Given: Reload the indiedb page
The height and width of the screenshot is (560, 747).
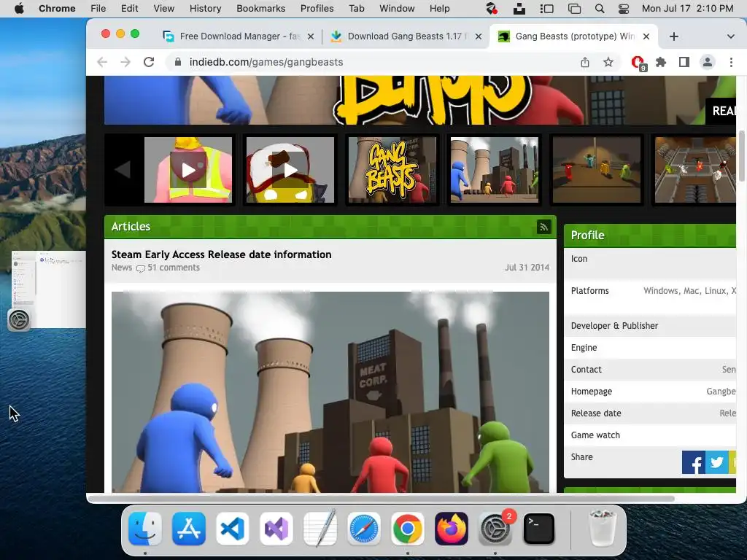Looking at the screenshot, I should coord(149,62).
